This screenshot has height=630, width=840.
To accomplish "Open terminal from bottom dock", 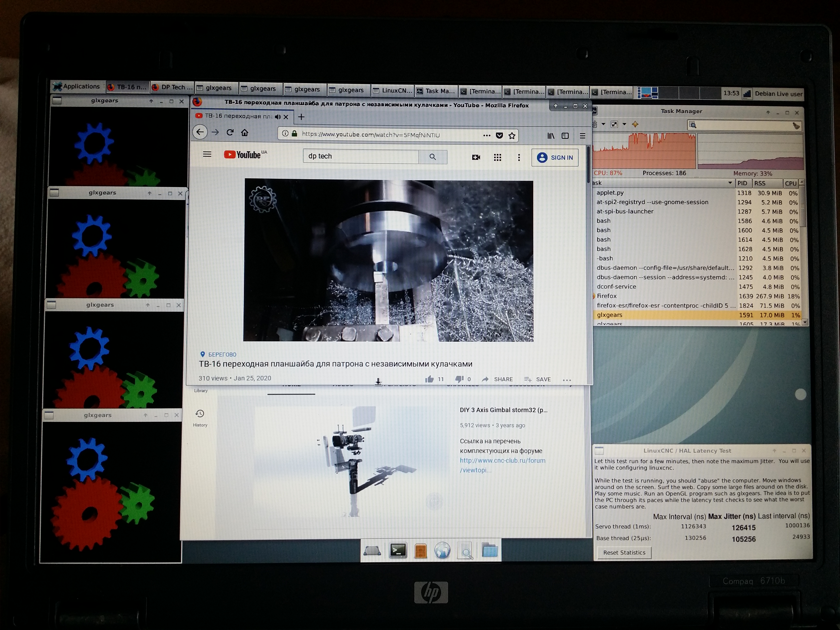I will tap(398, 550).
